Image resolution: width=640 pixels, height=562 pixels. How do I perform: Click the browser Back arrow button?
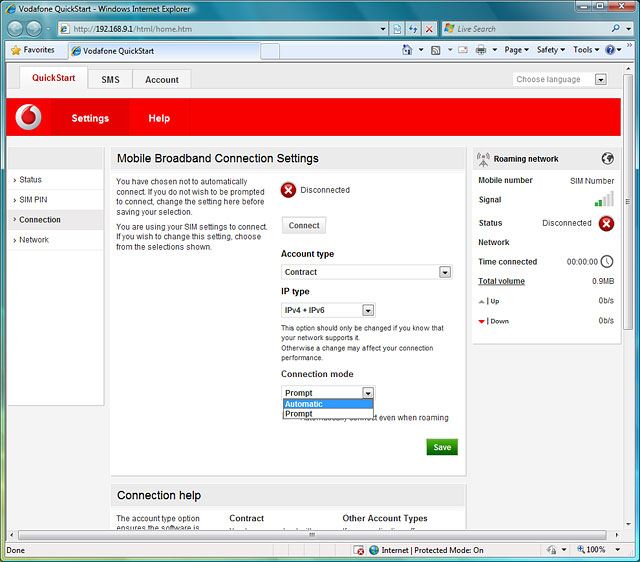15,29
